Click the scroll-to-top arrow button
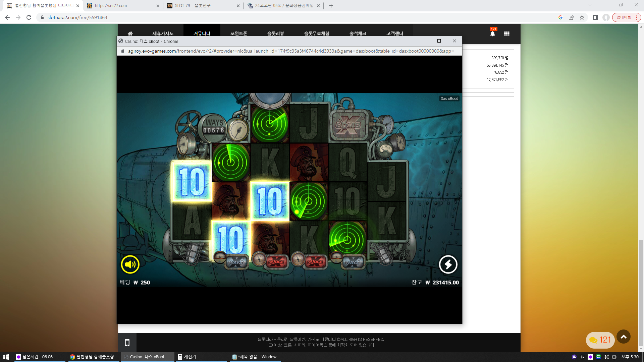644x362 pixels. pos(624,337)
